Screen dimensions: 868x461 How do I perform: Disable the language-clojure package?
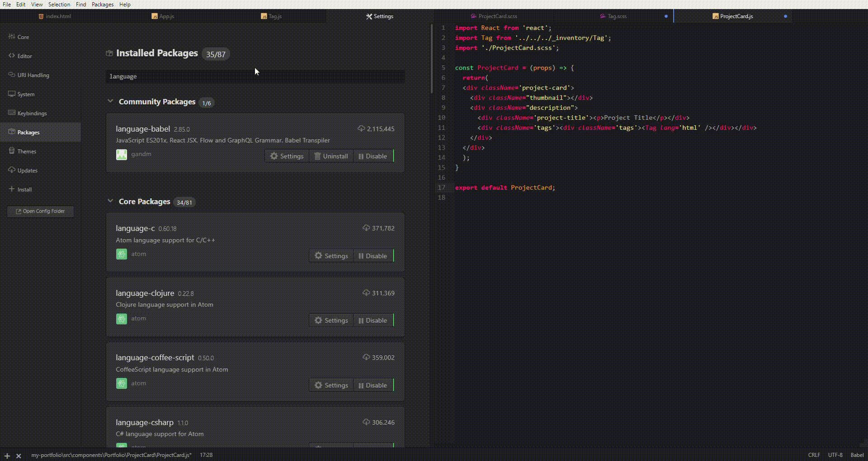pyautogui.click(x=373, y=320)
